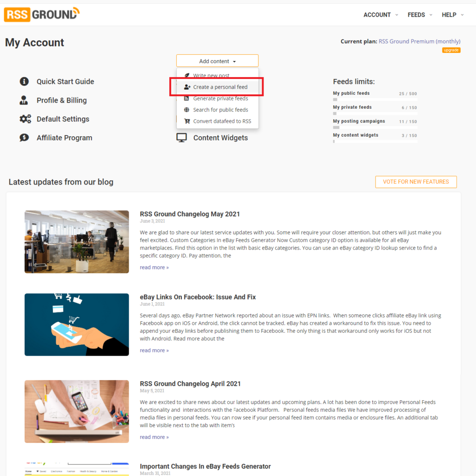Screen dimensions: 476x476
Task: Click VOTE FOR NEW FEATURES button
Action: pos(416,182)
